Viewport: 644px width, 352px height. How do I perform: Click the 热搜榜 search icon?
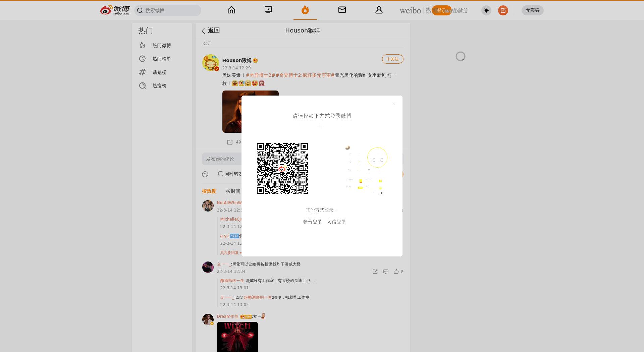click(143, 85)
